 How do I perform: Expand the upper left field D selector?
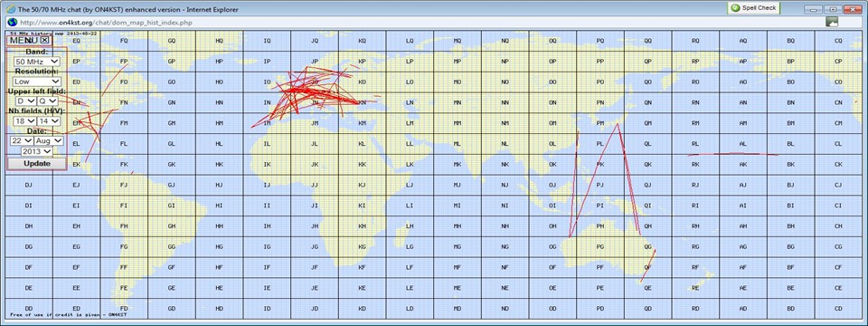[26, 101]
